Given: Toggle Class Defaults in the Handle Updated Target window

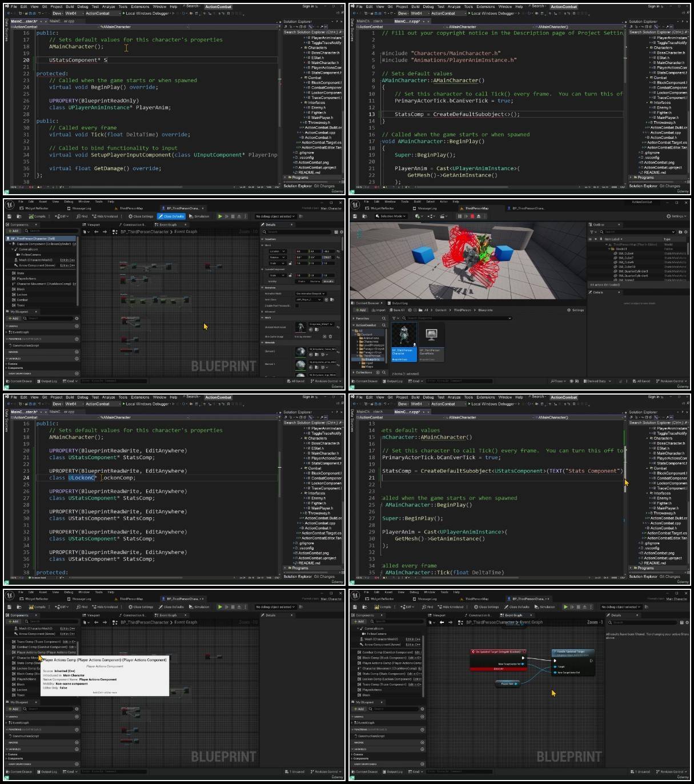Looking at the screenshot, I should [x=518, y=607].
